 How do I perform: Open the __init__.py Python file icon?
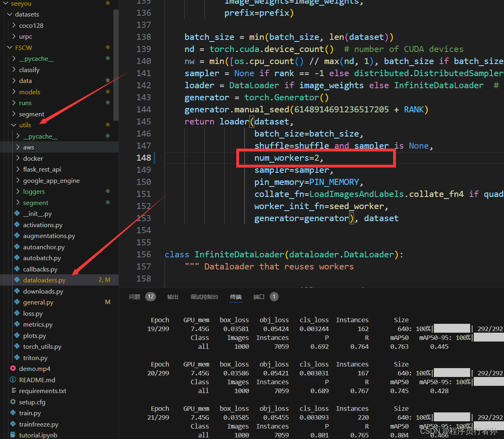click(17, 213)
